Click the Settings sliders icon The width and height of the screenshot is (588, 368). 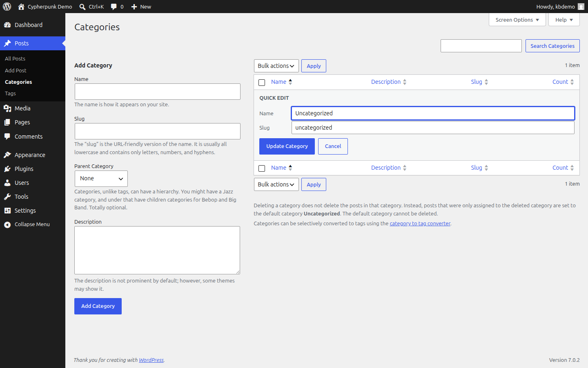pos(7,211)
